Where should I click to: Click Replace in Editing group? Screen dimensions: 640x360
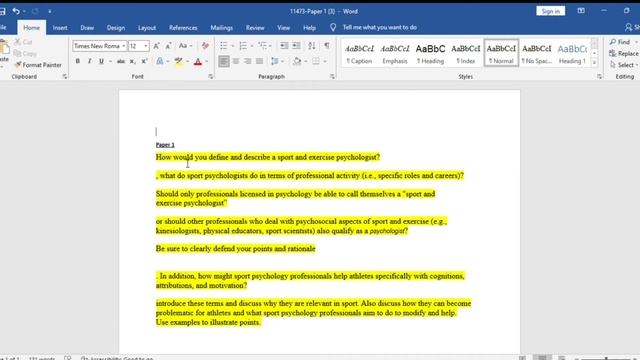623,53
